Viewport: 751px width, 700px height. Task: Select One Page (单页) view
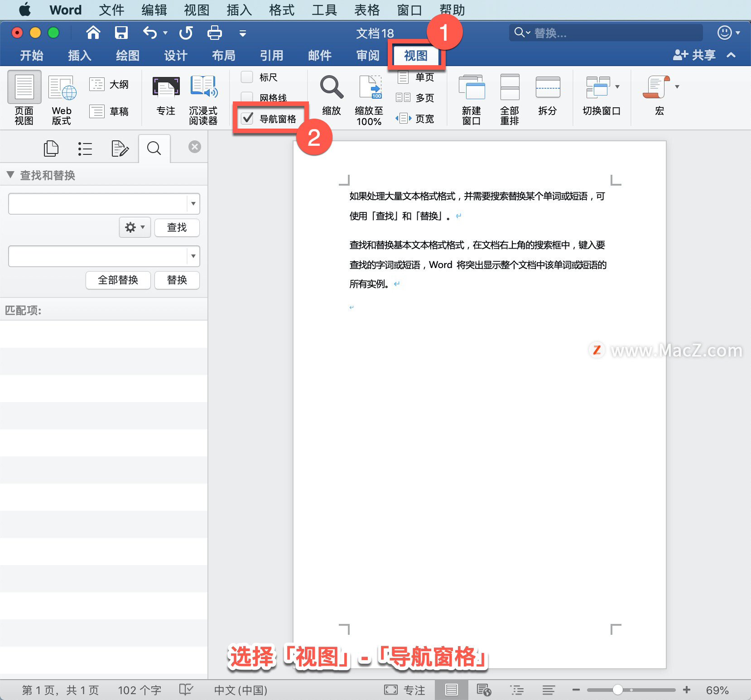(415, 77)
